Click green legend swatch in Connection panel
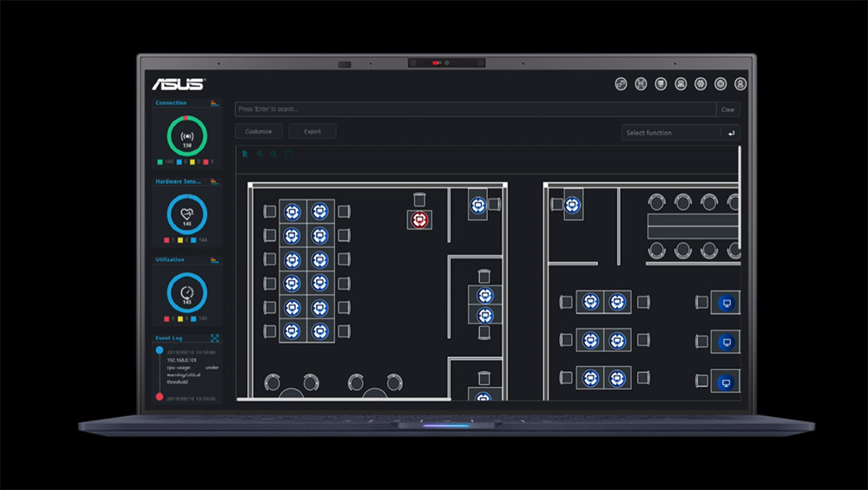This screenshot has width=868, height=490. click(160, 162)
